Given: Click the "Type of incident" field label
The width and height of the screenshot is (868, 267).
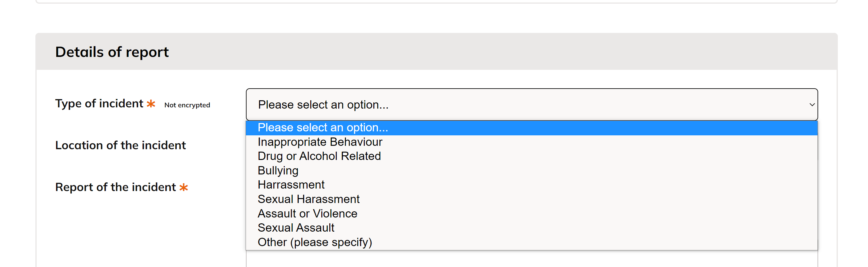Looking at the screenshot, I should [100, 103].
